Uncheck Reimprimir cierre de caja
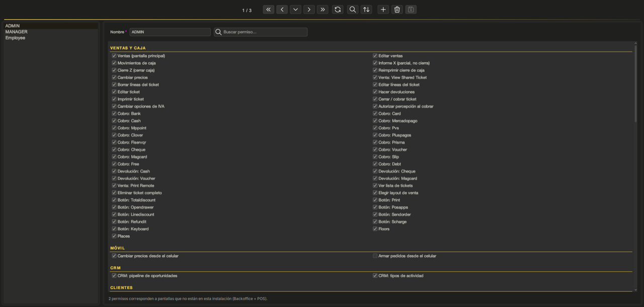Viewport: 644px width, 307px height. pyautogui.click(x=375, y=70)
